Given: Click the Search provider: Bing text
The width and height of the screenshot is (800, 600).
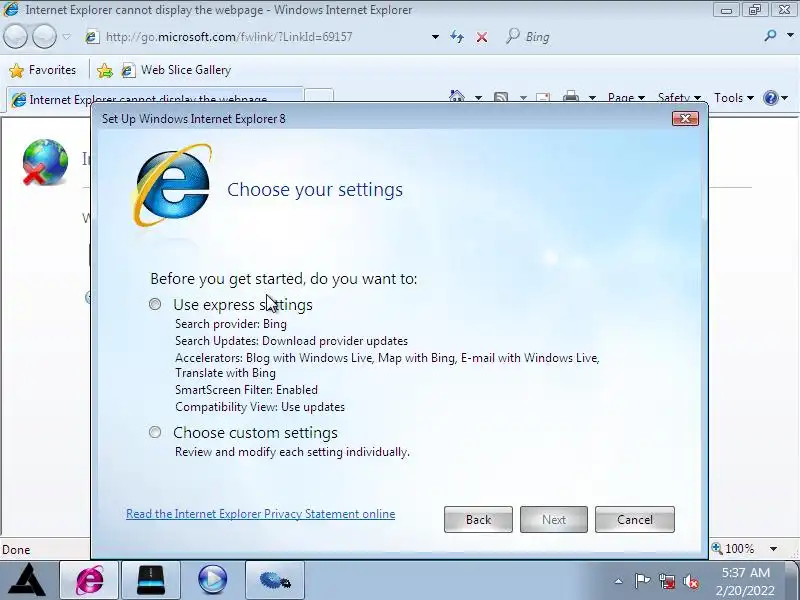Looking at the screenshot, I should pyautogui.click(x=231, y=324).
